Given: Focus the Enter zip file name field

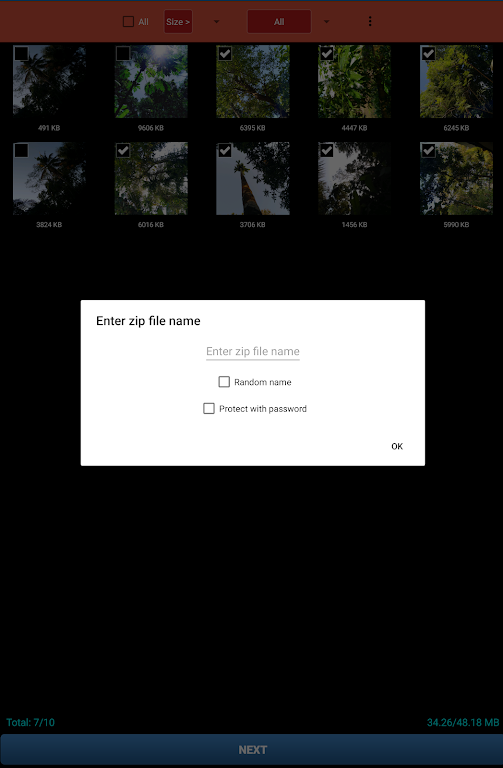Looking at the screenshot, I should coord(253,351).
